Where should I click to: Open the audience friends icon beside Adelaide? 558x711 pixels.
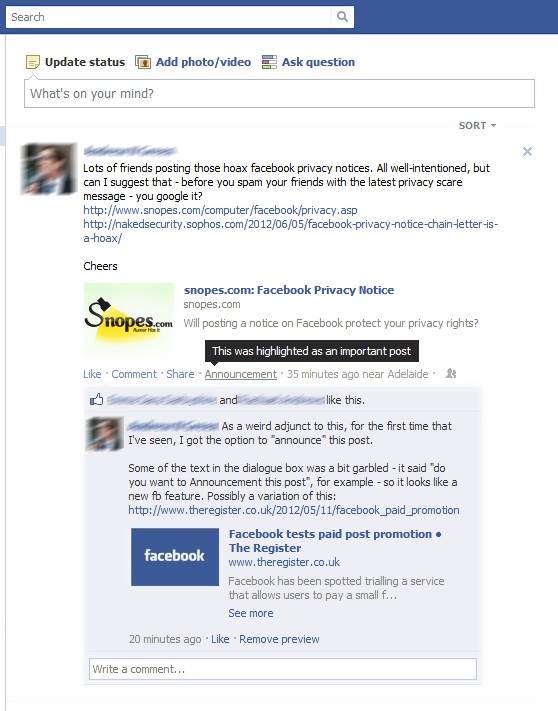[451, 373]
